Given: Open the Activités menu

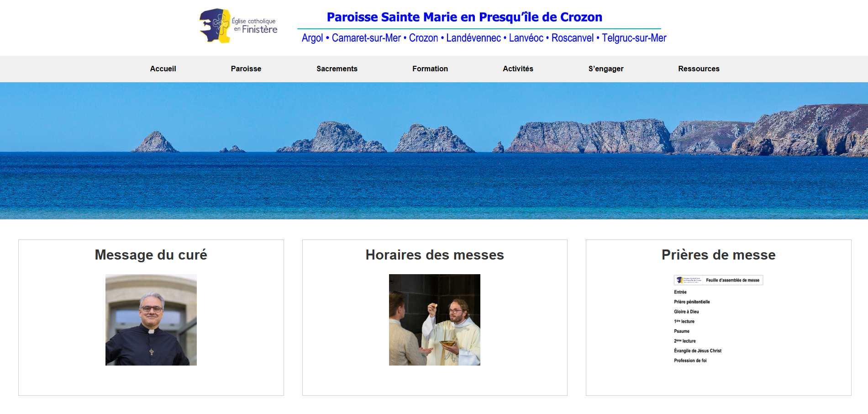Looking at the screenshot, I should coord(518,69).
